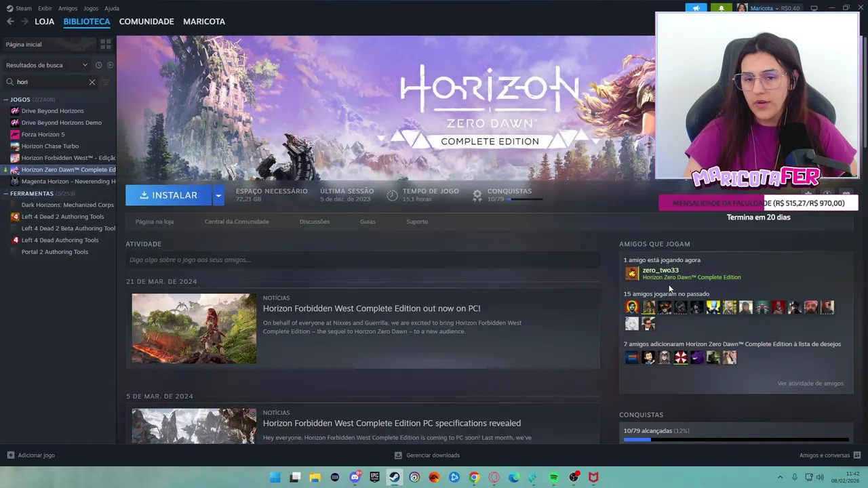Screen dimensions: 868x488
Task: Go to the COMUNIDADE tab
Action: point(146,22)
